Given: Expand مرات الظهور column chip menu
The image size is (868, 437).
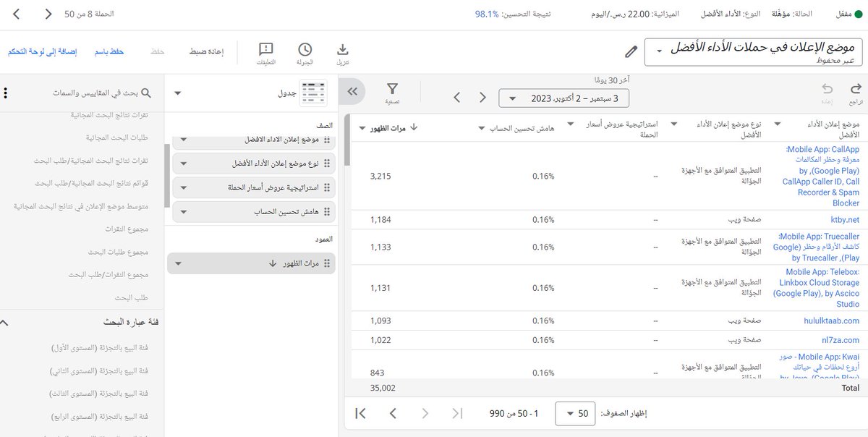Looking at the screenshot, I should tap(179, 263).
